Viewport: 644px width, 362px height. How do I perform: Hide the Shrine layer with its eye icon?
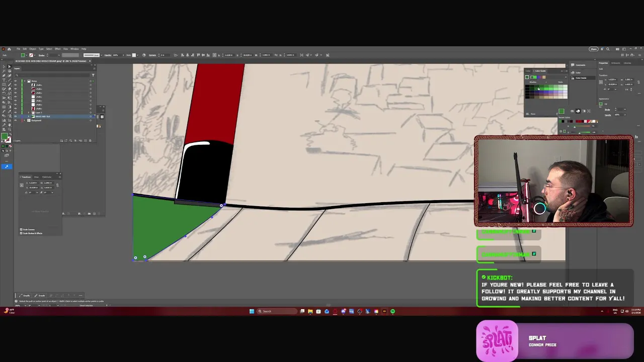coord(15,81)
